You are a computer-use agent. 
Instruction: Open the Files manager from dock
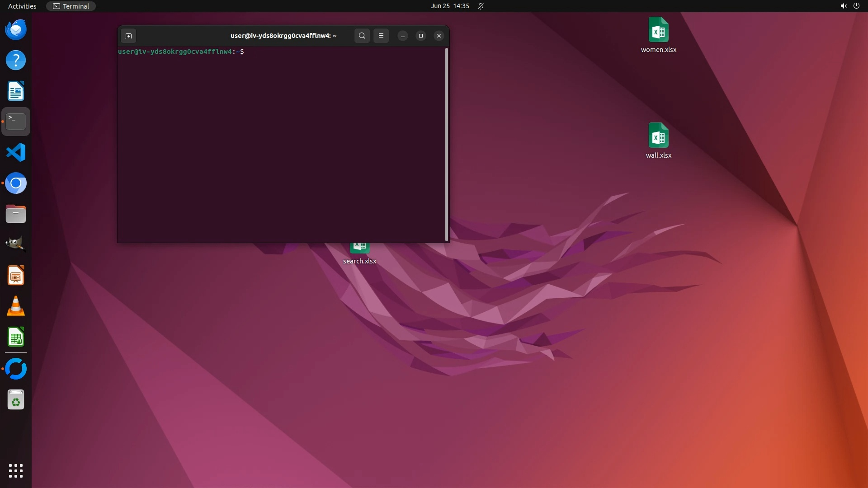(x=16, y=214)
